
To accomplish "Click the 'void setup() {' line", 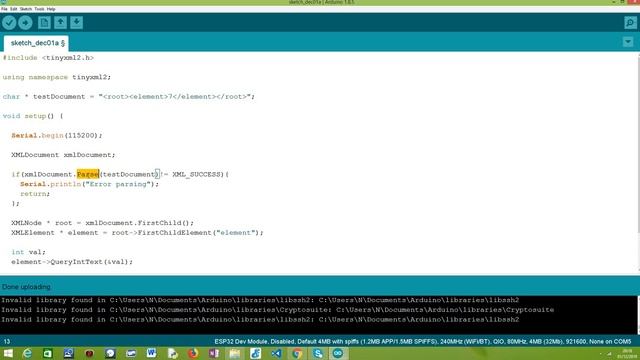I will [x=33, y=116].
